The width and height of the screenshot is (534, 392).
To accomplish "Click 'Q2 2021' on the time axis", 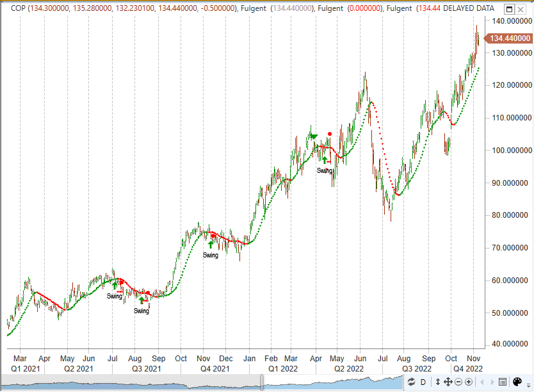I will [78, 369].
